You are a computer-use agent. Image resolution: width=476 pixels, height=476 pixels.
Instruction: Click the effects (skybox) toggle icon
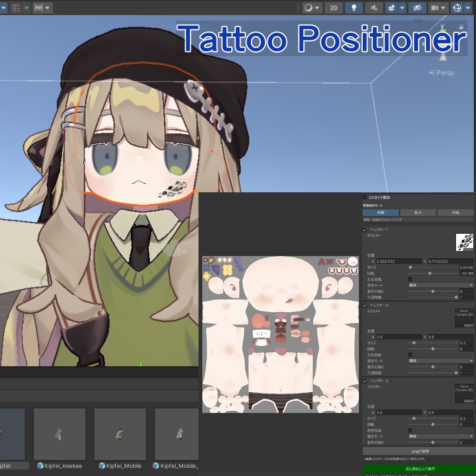pos(392,8)
